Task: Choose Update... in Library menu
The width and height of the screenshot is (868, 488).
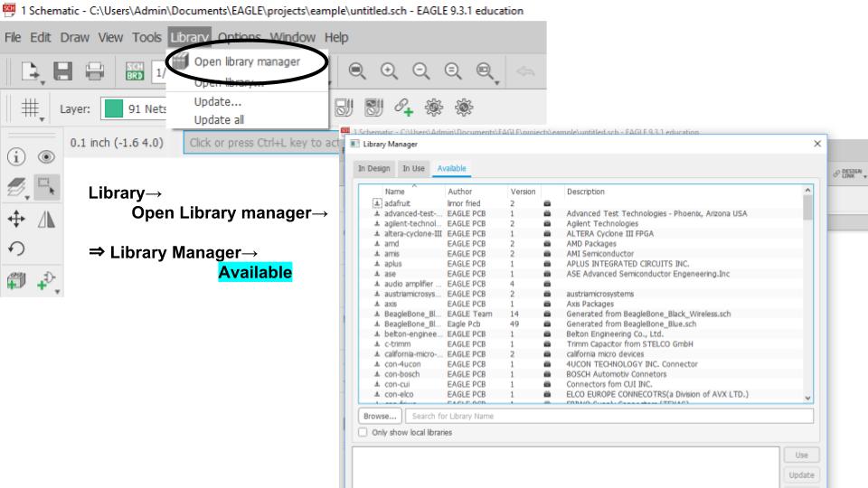Action: (218, 102)
